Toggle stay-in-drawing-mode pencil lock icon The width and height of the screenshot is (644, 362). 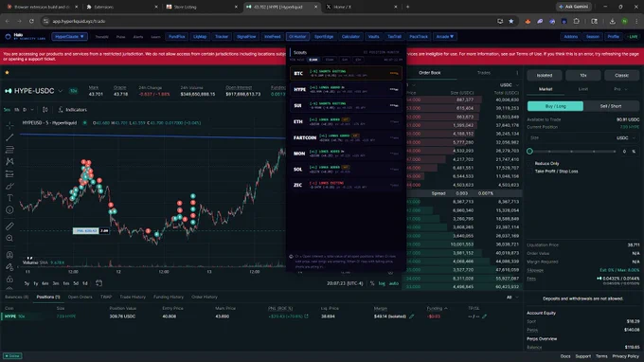click(x=9, y=267)
